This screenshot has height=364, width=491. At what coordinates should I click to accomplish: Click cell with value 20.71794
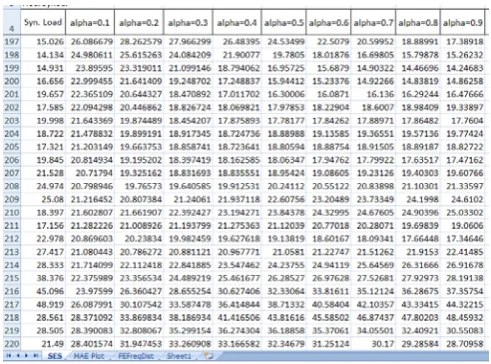[x=90, y=173]
